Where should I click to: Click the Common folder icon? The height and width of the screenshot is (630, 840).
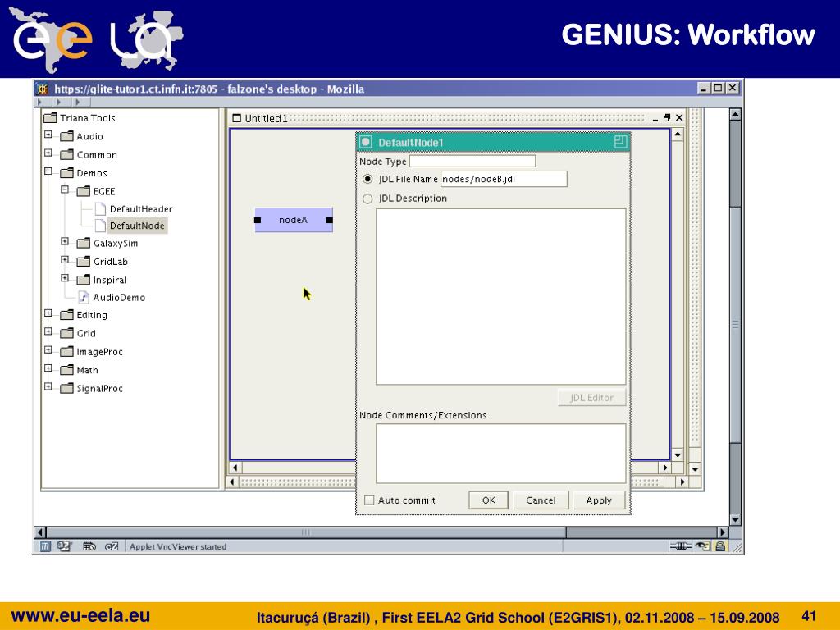click(x=67, y=155)
